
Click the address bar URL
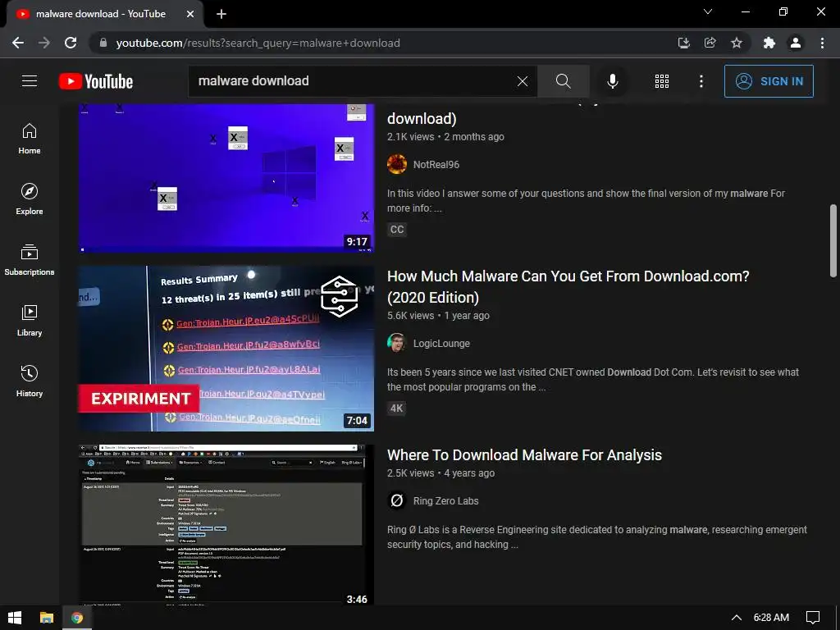[x=258, y=43]
